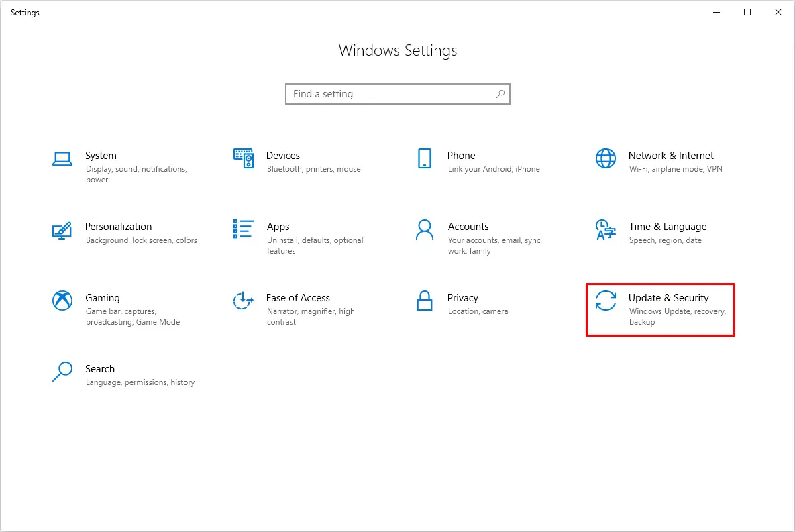The height and width of the screenshot is (532, 795).
Task: Select the Phone icon
Action: tap(424, 158)
